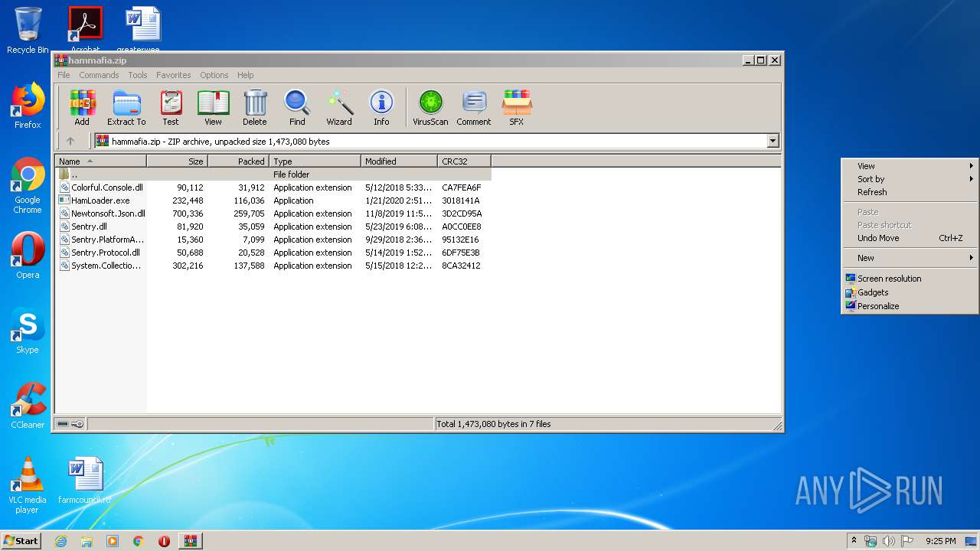Choose Personalize in the context menu
The image size is (980, 551).
click(x=910, y=306)
